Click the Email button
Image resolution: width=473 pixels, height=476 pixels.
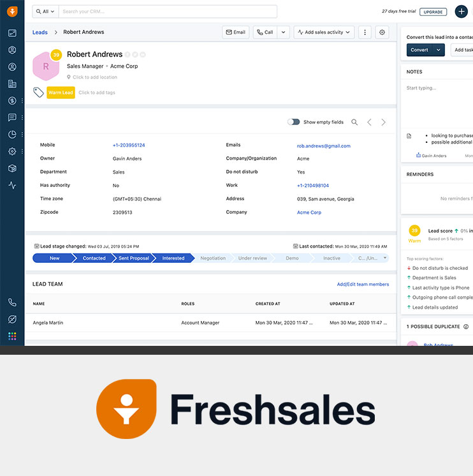pos(236,32)
